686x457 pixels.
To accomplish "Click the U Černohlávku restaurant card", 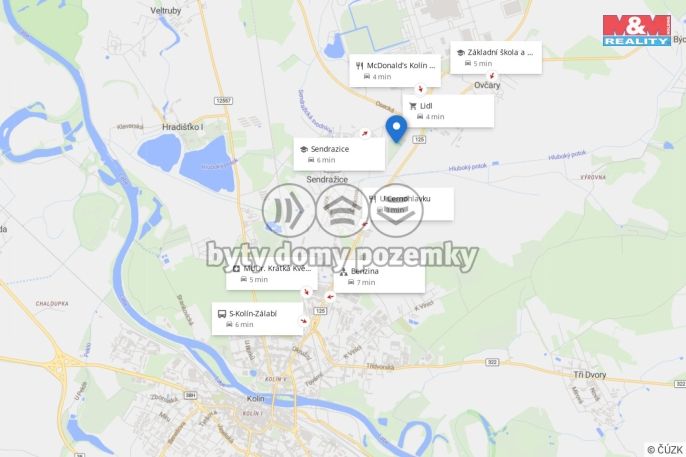I will 409,204.
